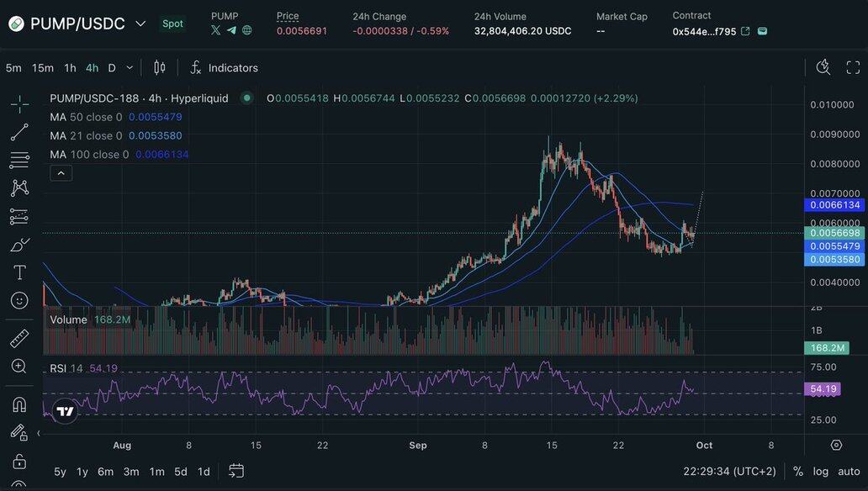Open the forecasting and measurement tools
Viewport: 868px width, 491px height.
point(19,216)
